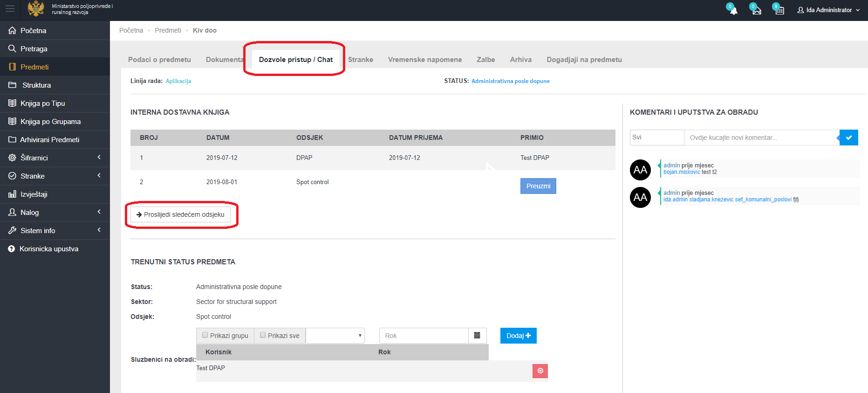The width and height of the screenshot is (868, 393).
Task: Go to Pretraga search in sidebar
Action: (x=34, y=49)
